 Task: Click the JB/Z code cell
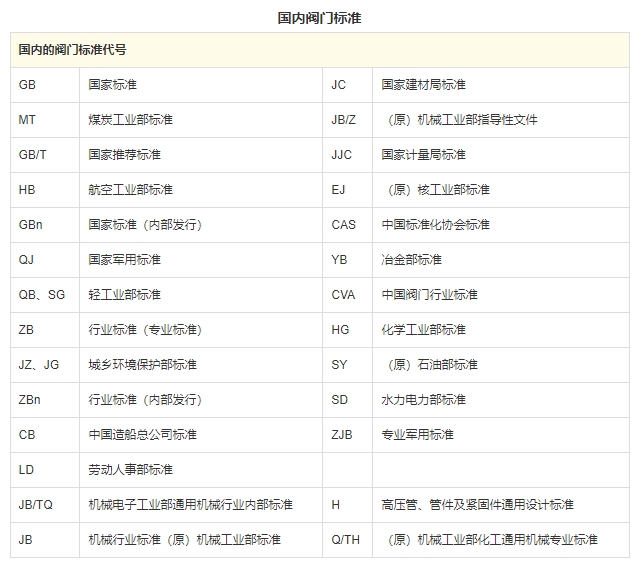pyautogui.click(x=347, y=120)
